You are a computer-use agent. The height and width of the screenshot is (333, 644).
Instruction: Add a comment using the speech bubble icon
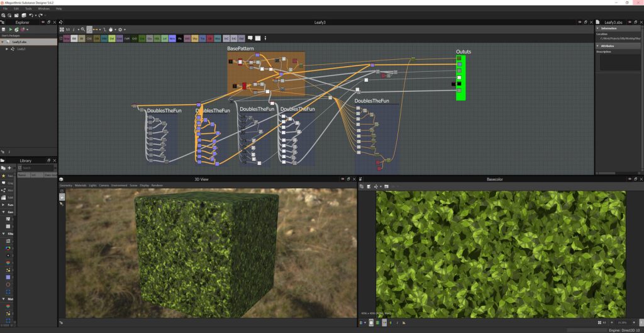click(x=250, y=38)
